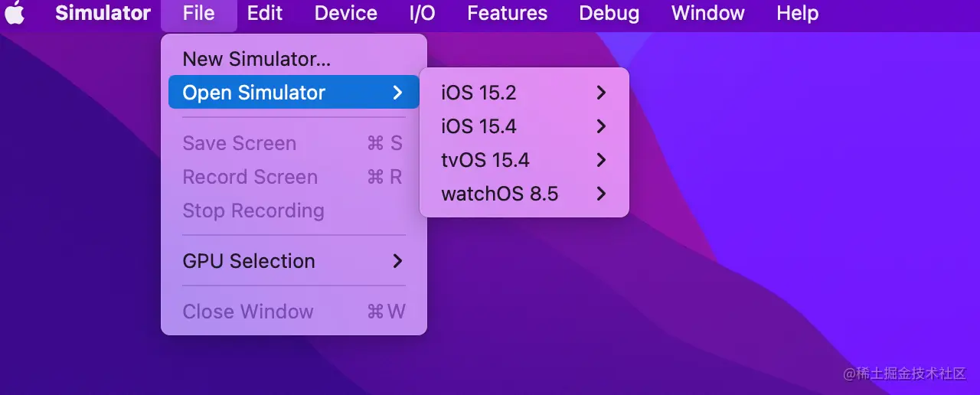Open the GPU Selection submenu
This screenshot has height=395, width=980.
[x=294, y=261]
